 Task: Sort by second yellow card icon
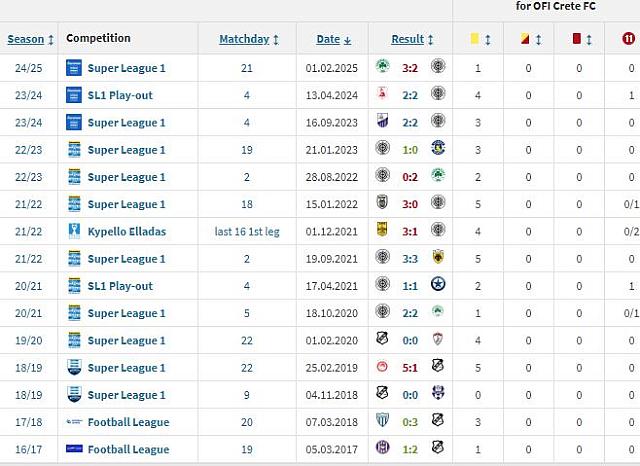[x=525, y=39]
